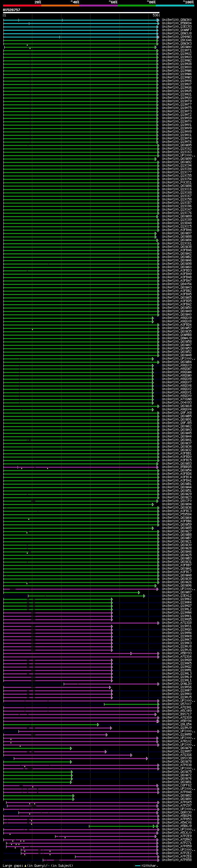Select the UniRef100_C6FF62 label
Screen dimensions: 197x868
[177, 785]
